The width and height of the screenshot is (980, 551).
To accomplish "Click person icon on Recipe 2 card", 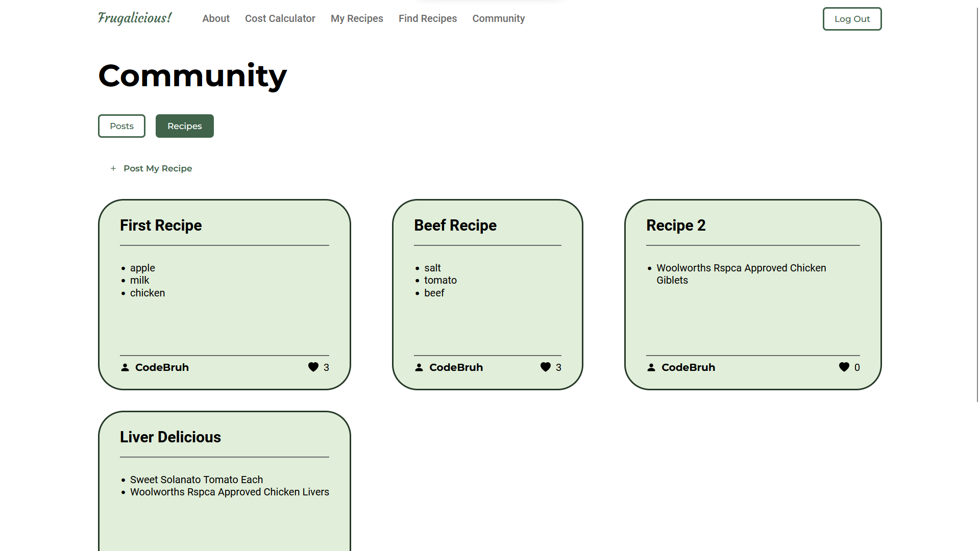I will point(651,367).
